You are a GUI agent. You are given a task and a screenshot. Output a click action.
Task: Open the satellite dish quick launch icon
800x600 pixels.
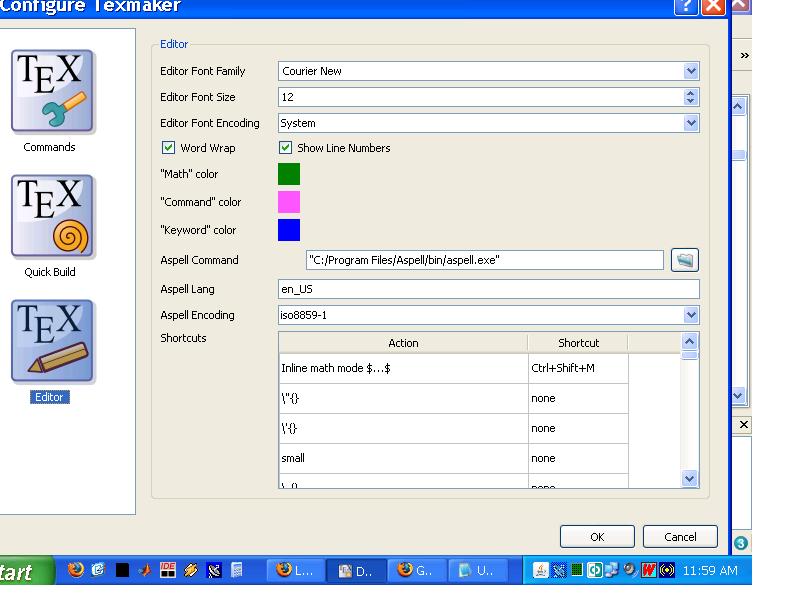214,570
